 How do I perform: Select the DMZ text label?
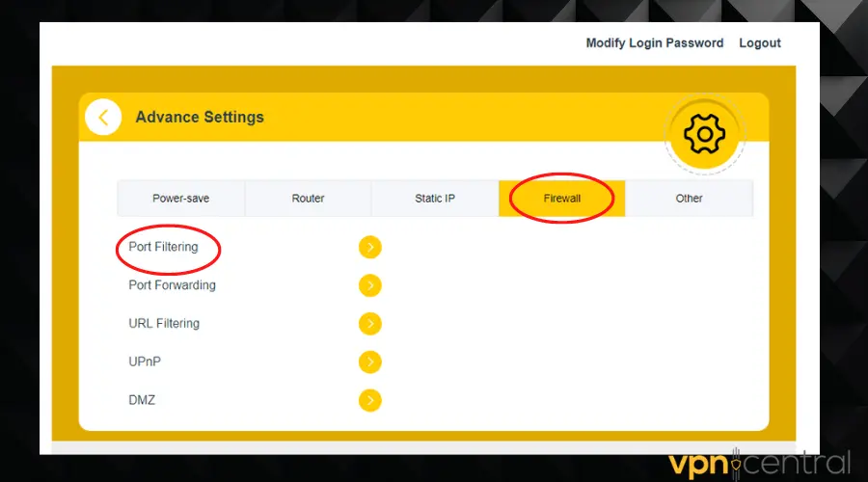(x=142, y=400)
